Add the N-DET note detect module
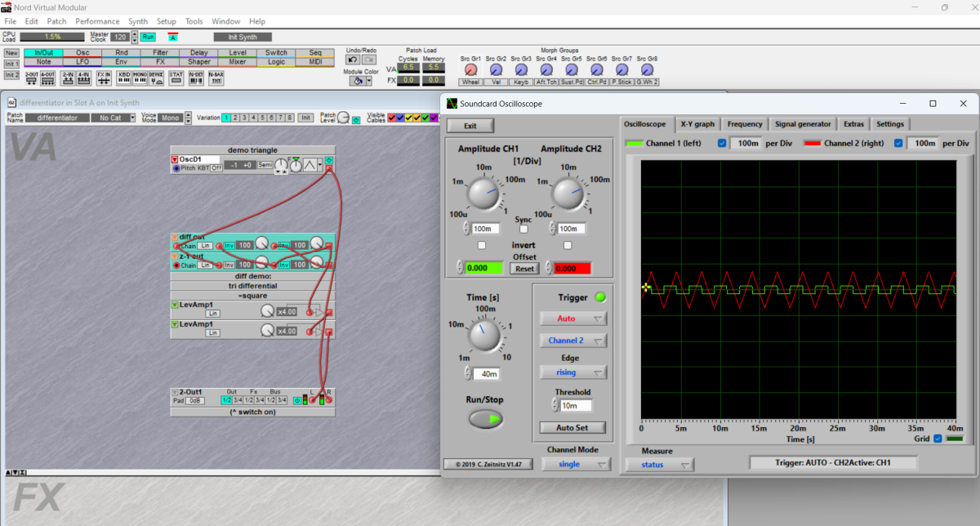This screenshot has width=980, height=526. click(x=196, y=78)
